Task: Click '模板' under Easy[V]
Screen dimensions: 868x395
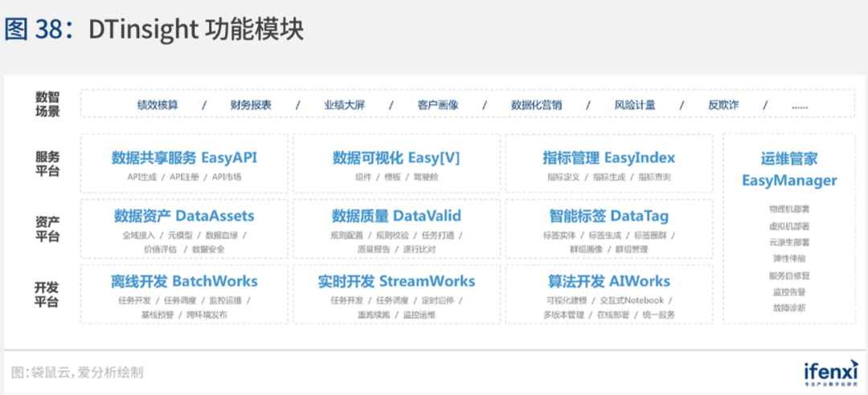Action: pos(392,177)
